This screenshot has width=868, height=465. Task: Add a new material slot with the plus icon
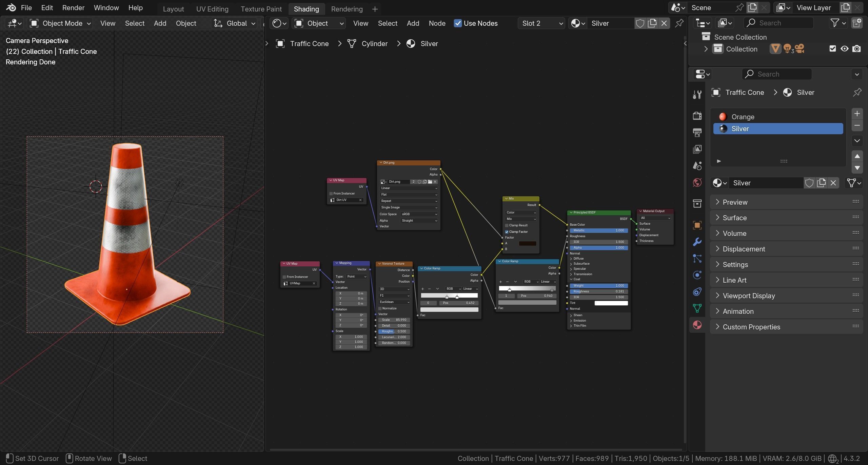(857, 114)
